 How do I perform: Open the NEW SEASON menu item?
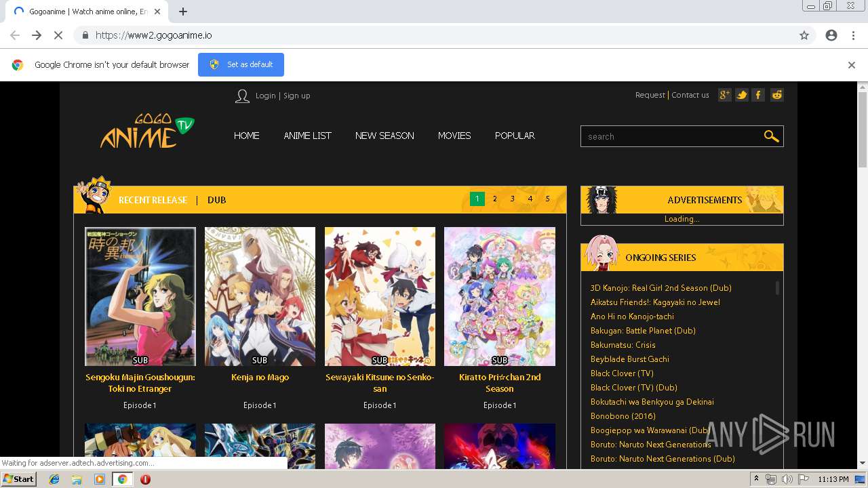tap(384, 136)
